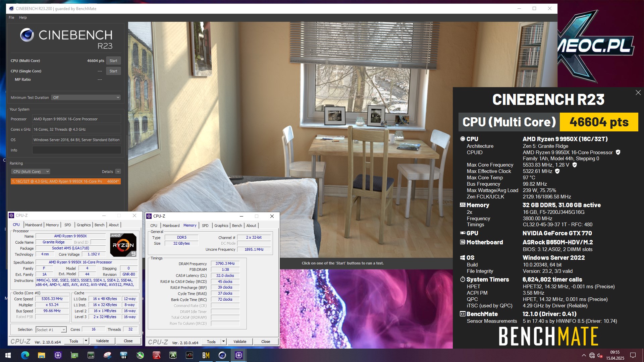
Task: Click Tools dropdown arrow in left CPU-Z
Action: (x=86, y=341)
